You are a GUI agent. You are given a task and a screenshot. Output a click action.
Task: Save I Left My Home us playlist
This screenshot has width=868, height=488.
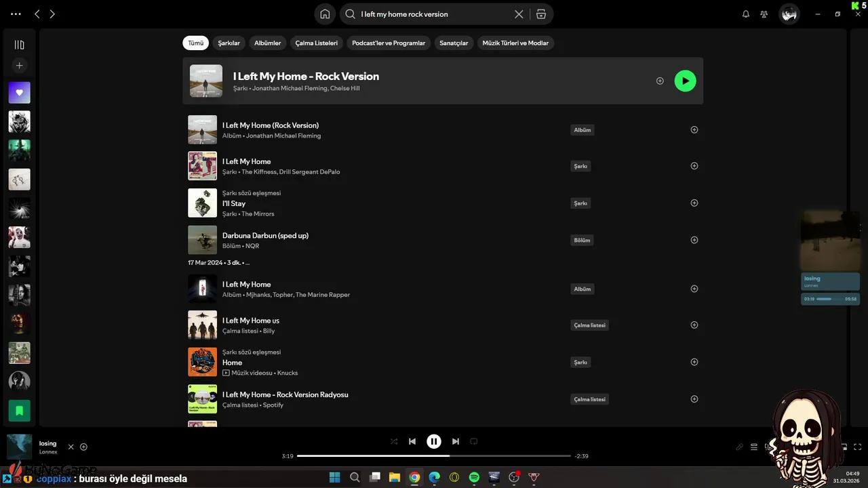pyautogui.click(x=694, y=325)
